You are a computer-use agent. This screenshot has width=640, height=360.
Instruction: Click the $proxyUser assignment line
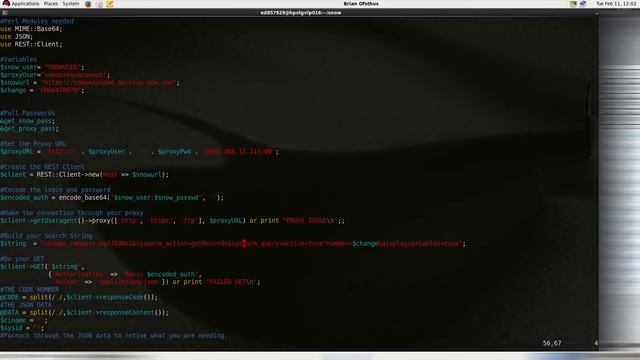(55, 75)
